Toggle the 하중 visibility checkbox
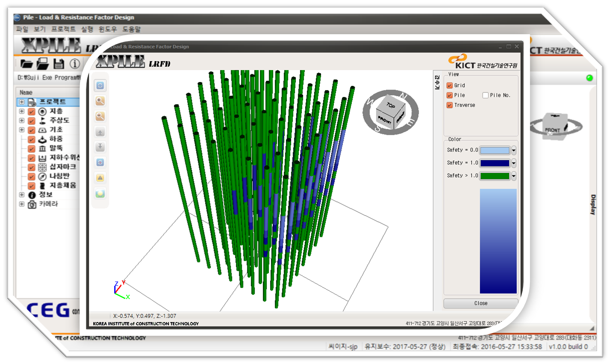Image resolution: width=610 pixels, height=364 pixels. click(32, 139)
